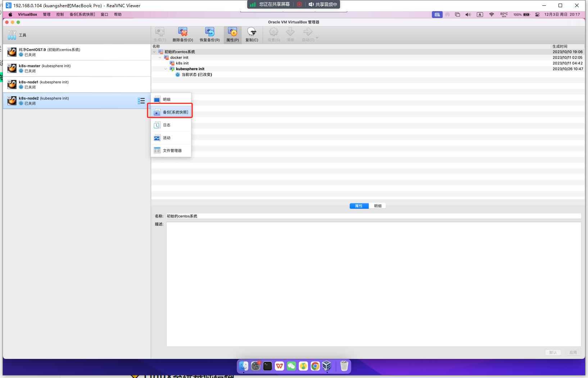Open Control Center icon in menu bar
This screenshot has height=378, width=588.
click(x=537, y=14)
